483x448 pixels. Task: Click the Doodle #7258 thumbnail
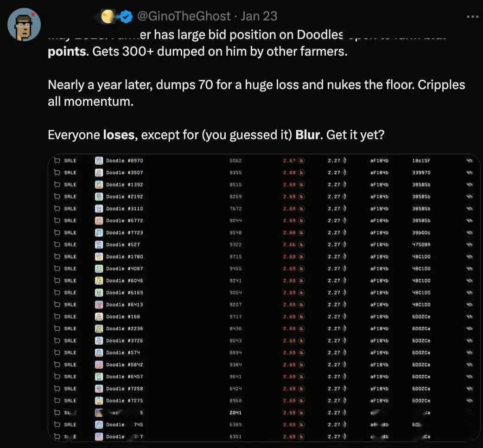pyautogui.click(x=99, y=389)
